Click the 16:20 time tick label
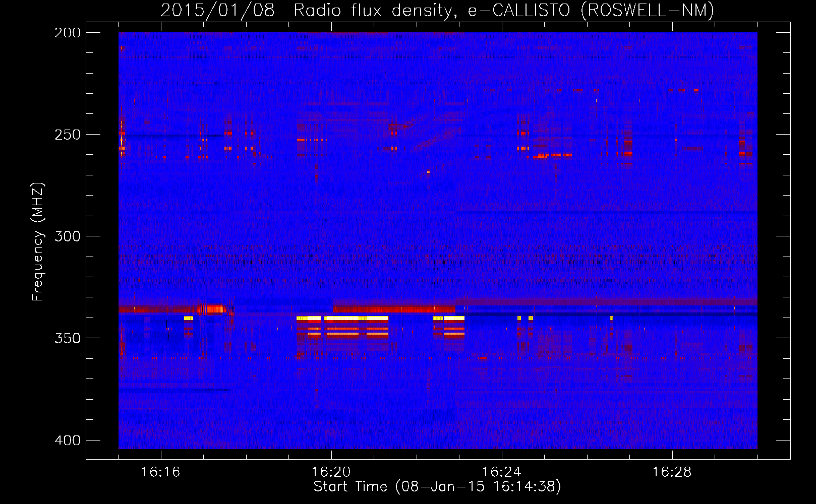The image size is (816, 504). (331, 472)
